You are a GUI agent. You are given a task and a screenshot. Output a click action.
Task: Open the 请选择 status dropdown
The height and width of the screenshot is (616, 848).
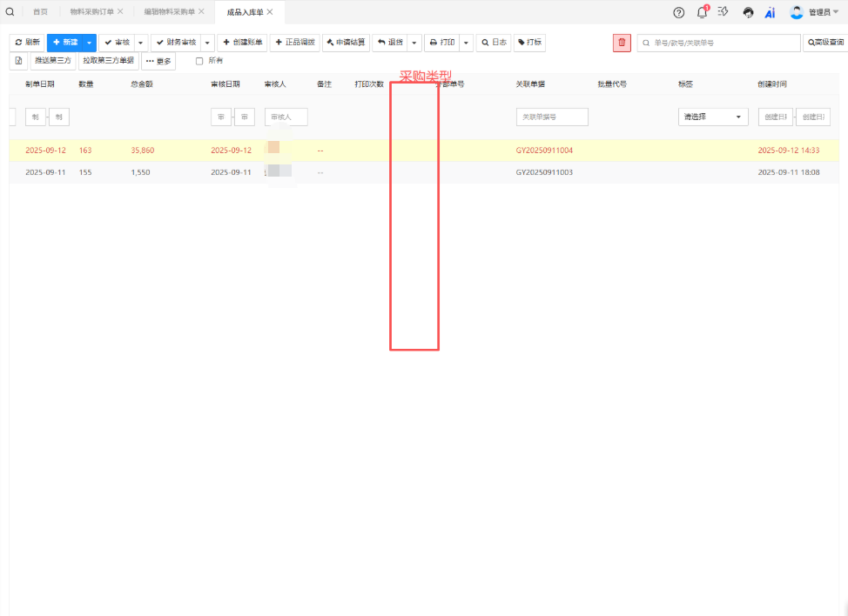click(712, 117)
